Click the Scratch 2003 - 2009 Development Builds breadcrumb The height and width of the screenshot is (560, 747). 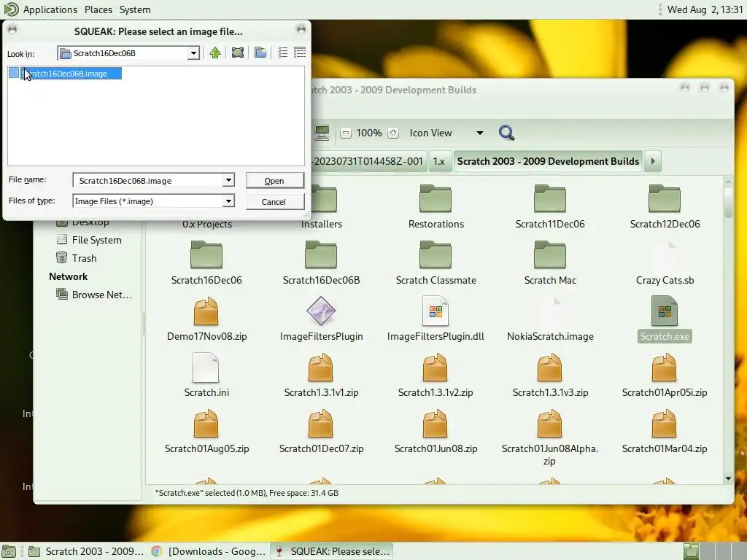548,161
